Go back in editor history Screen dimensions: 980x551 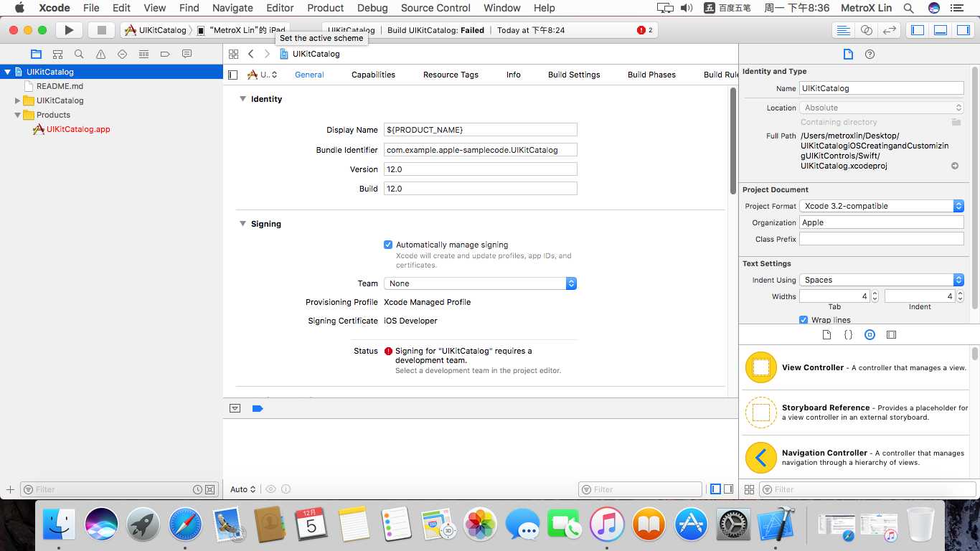tap(251, 54)
